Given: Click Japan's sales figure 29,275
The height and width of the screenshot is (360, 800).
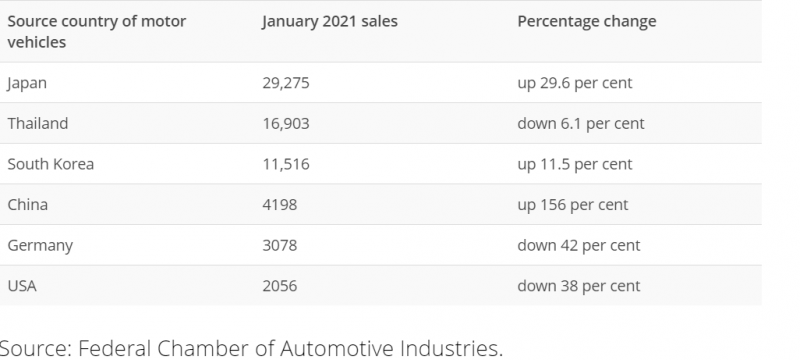Looking at the screenshot, I should coord(286,83).
